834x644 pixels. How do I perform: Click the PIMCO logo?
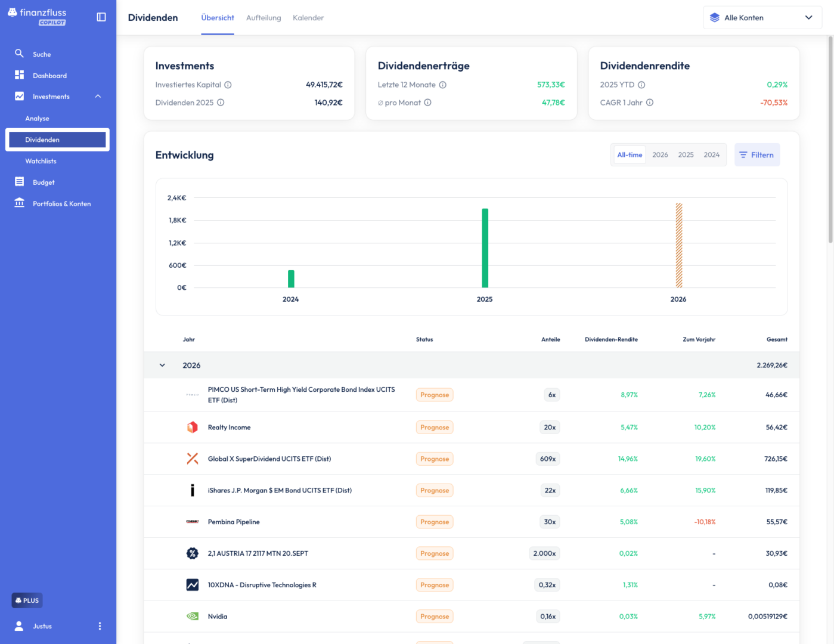(x=192, y=395)
